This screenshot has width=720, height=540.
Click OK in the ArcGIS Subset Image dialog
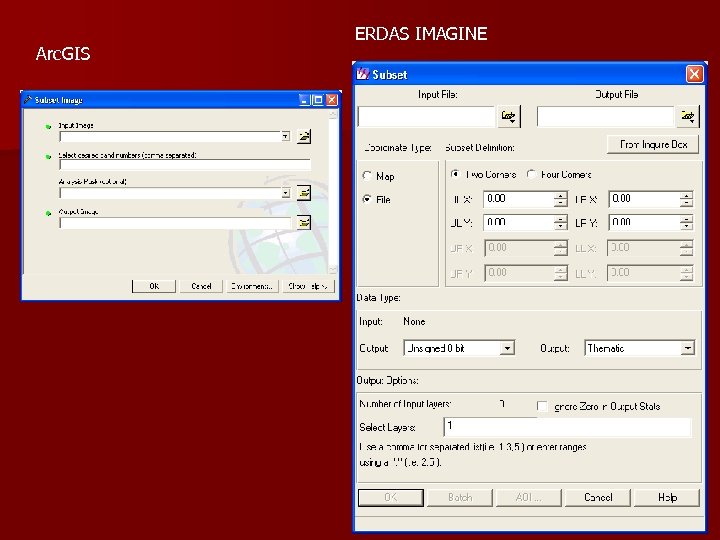pyautogui.click(x=154, y=286)
